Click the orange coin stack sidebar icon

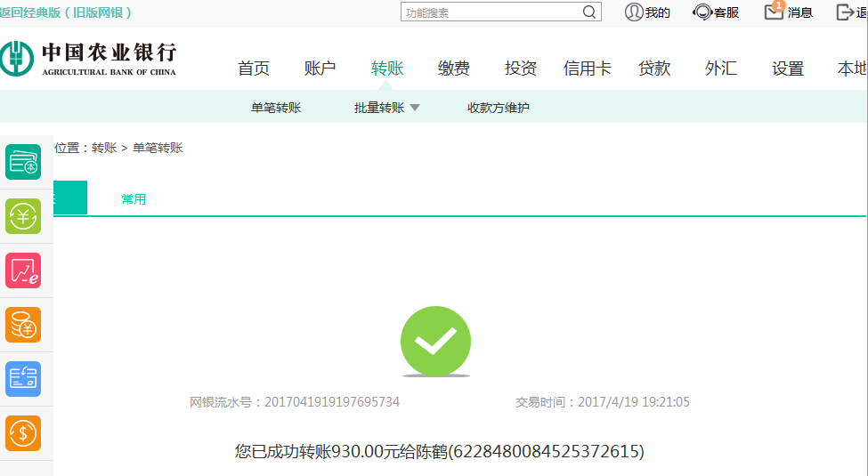click(23, 325)
